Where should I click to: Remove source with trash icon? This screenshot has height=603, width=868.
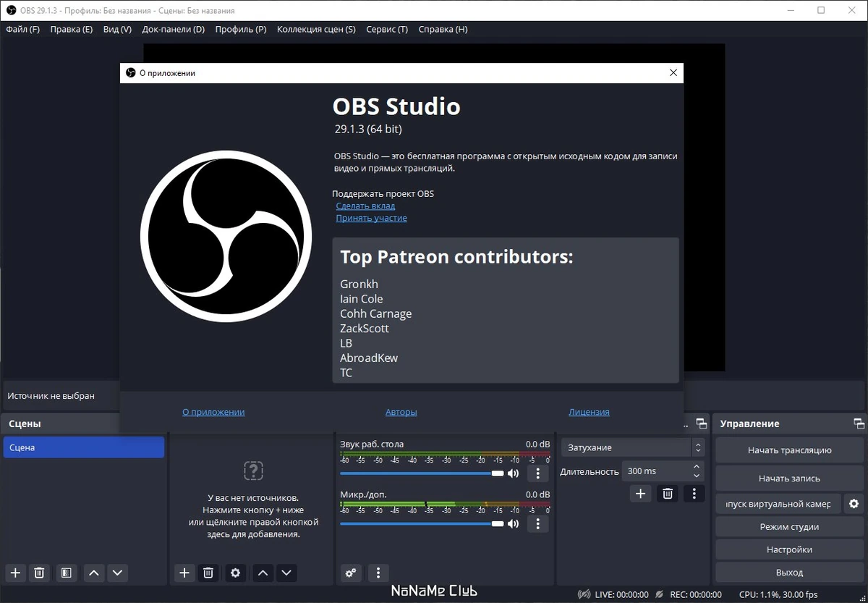click(208, 573)
